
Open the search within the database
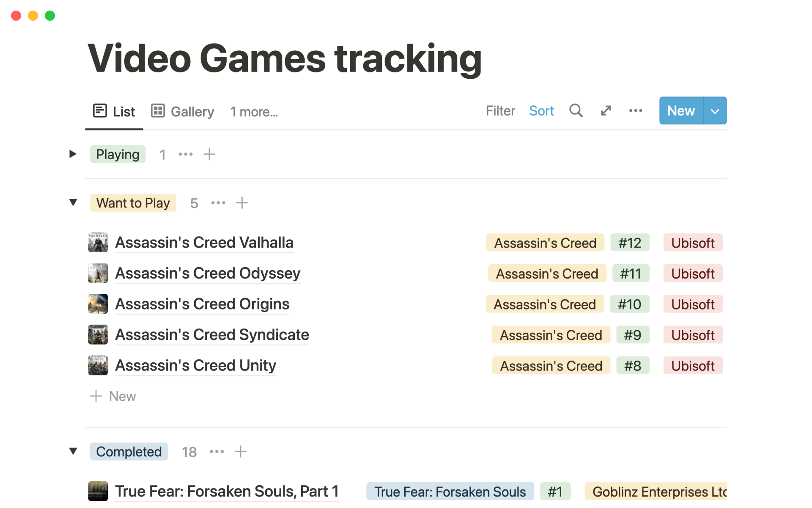point(576,110)
